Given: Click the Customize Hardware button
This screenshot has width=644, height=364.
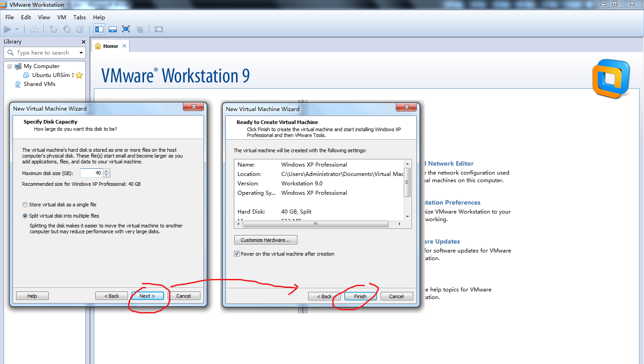Looking at the screenshot, I should tap(266, 240).
